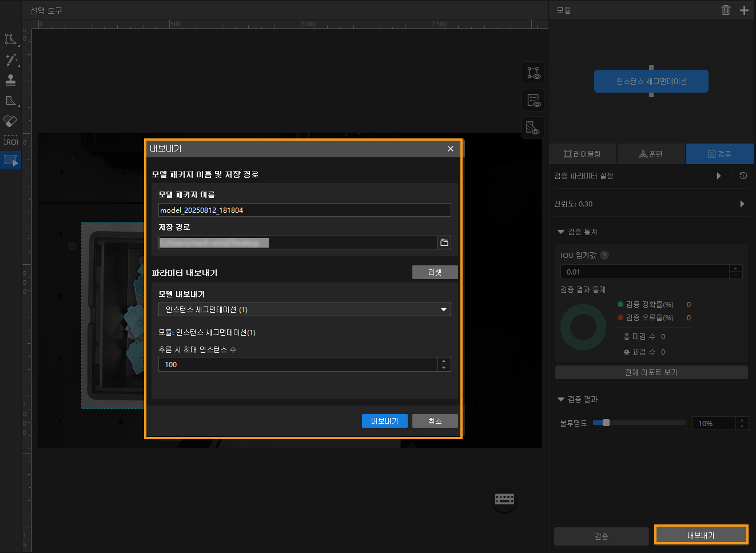Switch to the 레이블링 tab

point(583,154)
